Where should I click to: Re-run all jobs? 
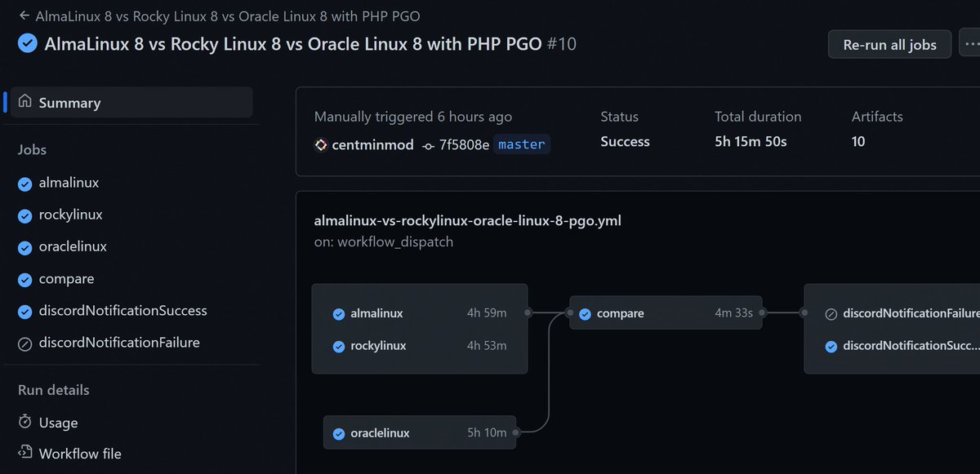pyautogui.click(x=889, y=45)
